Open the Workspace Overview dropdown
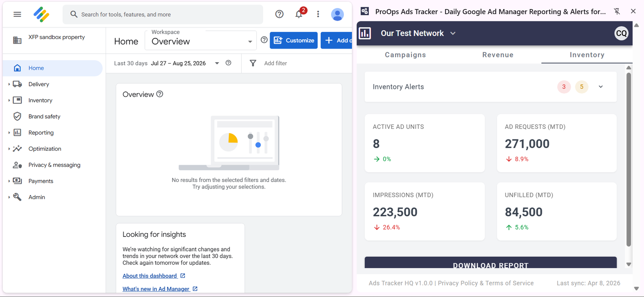The image size is (644, 297). pyautogui.click(x=201, y=40)
